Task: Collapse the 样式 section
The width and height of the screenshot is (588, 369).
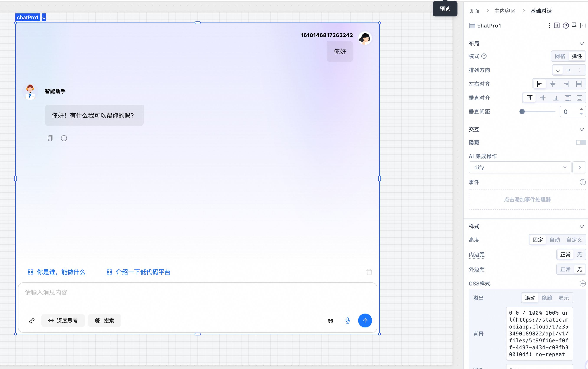Action: coord(582,226)
